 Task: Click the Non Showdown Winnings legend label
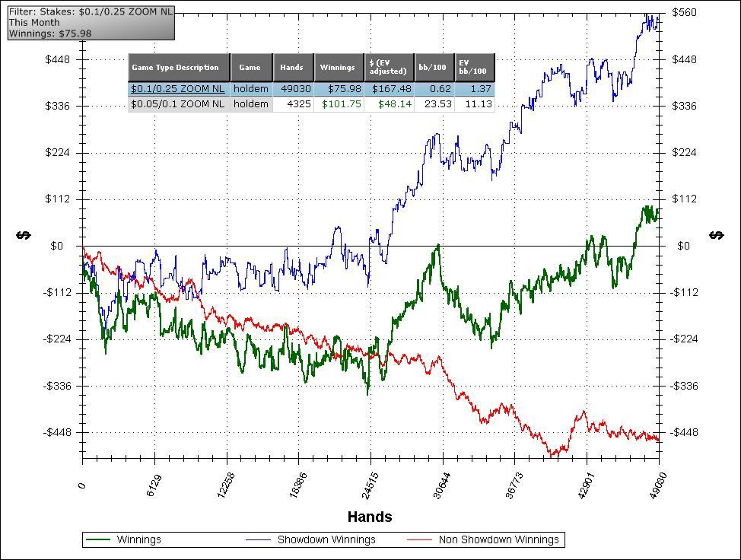point(498,539)
